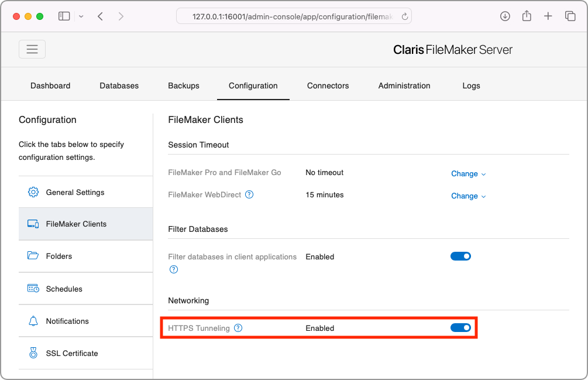Disable HTTPS Tunneling toggle
The height and width of the screenshot is (380, 588).
(x=460, y=328)
